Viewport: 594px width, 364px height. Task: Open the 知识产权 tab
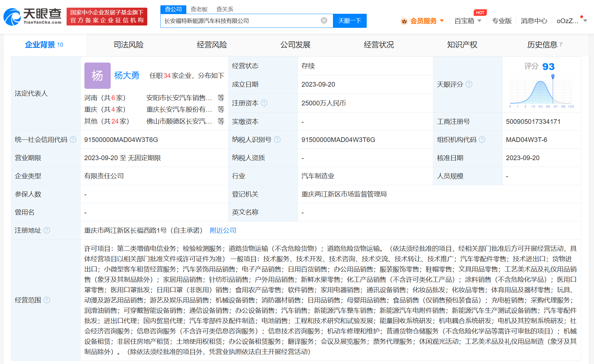(462, 45)
